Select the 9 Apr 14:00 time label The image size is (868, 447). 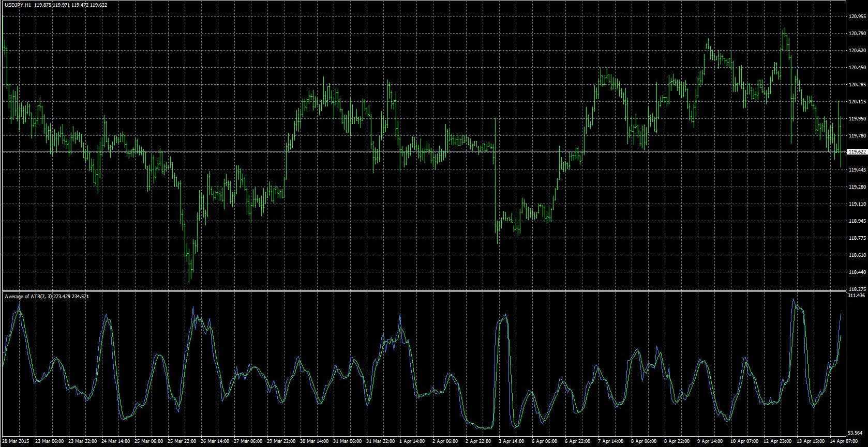[x=711, y=441]
